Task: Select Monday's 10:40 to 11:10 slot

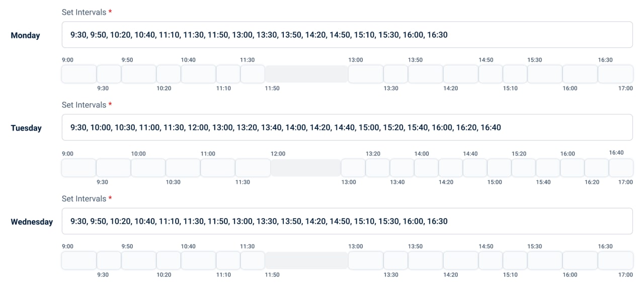Action: click(x=198, y=74)
